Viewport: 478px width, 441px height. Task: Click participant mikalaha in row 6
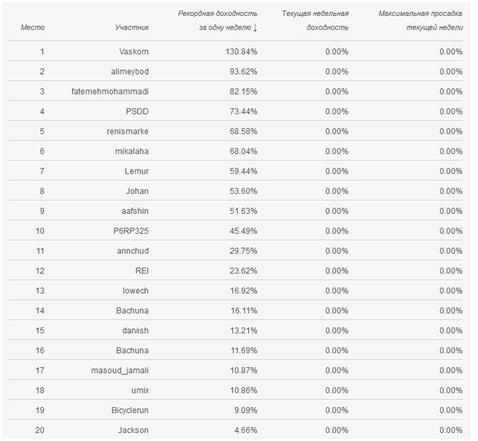point(132,151)
